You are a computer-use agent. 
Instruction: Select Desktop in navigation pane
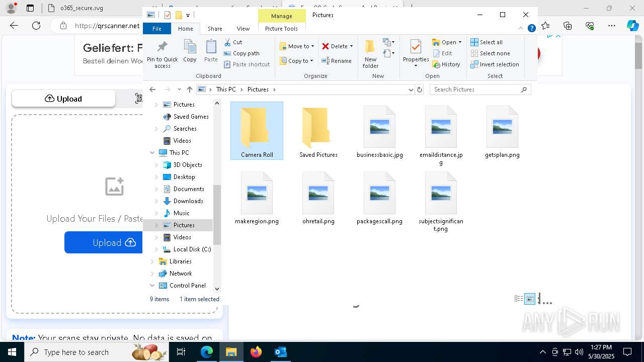pyautogui.click(x=184, y=177)
